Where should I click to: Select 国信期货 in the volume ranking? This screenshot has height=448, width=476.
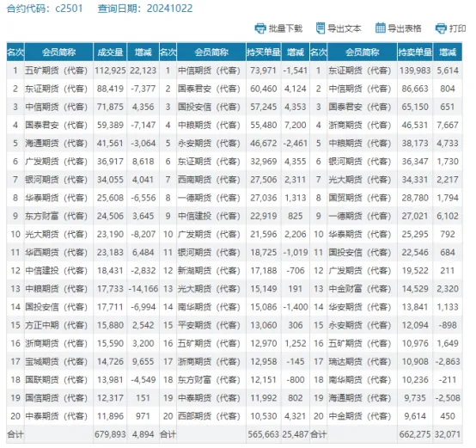pyautogui.click(x=56, y=398)
